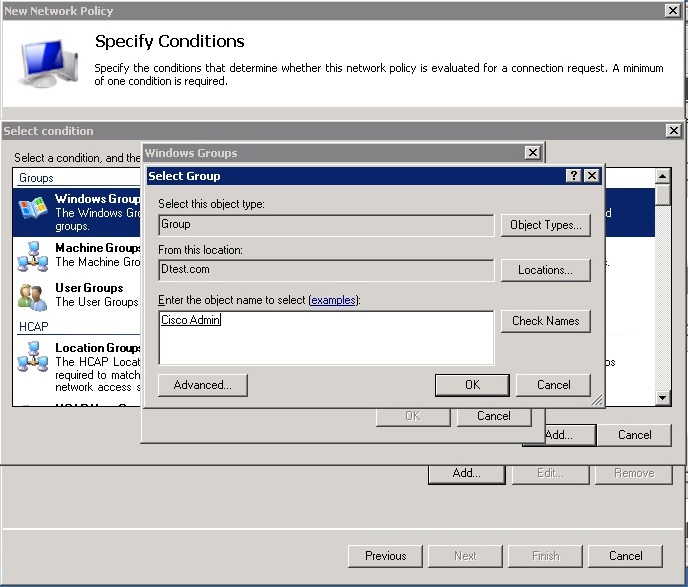This screenshot has height=587, width=688.
Task: Confirm group selection with OK
Action: (x=472, y=385)
